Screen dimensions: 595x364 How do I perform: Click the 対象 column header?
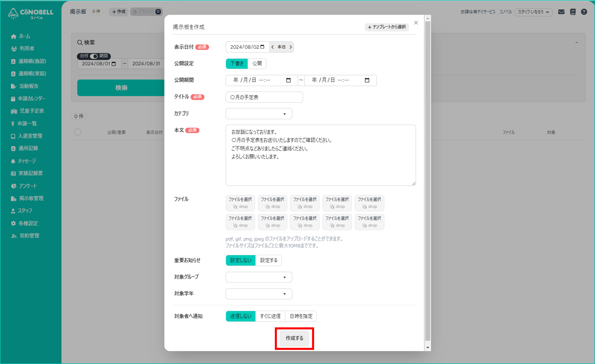coord(551,132)
